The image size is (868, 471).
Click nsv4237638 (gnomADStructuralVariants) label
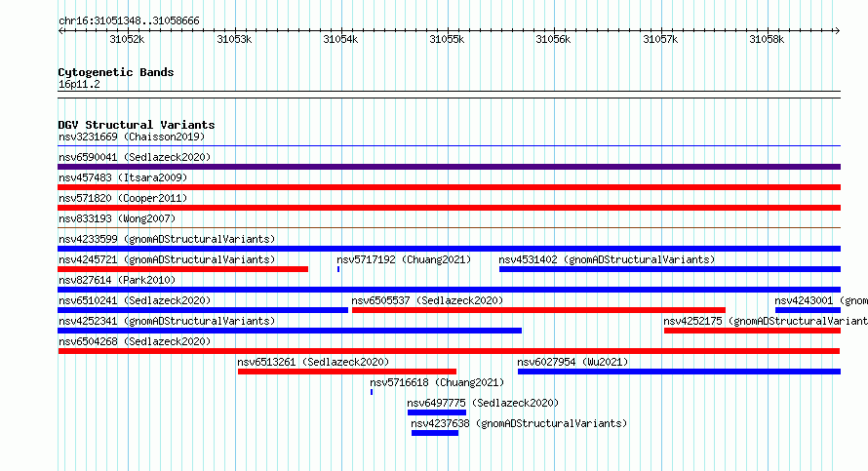pos(519,423)
